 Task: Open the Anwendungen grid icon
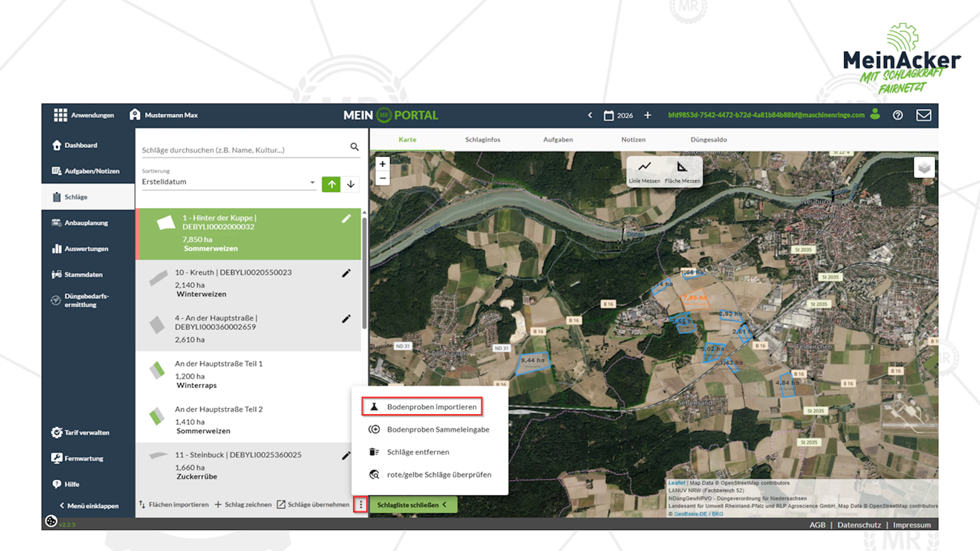point(60,115)
